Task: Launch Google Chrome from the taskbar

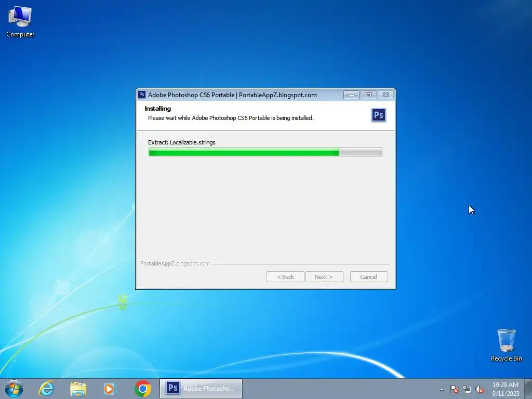Action: click(142, 389)
